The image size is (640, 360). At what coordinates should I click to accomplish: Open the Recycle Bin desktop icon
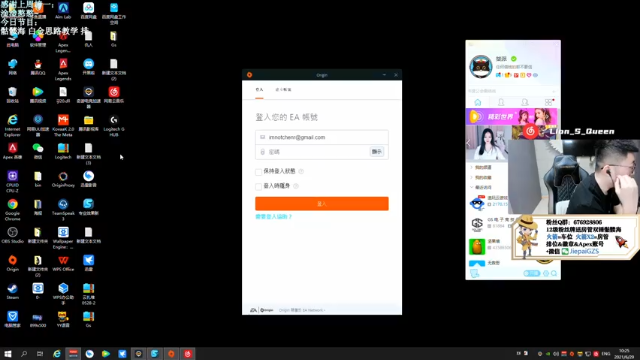coord(13,95)
